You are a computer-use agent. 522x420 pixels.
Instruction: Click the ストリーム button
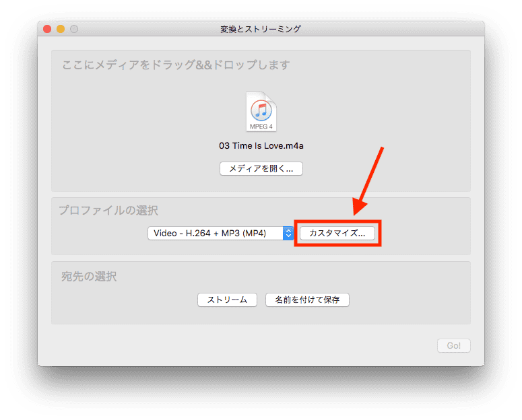227,300
